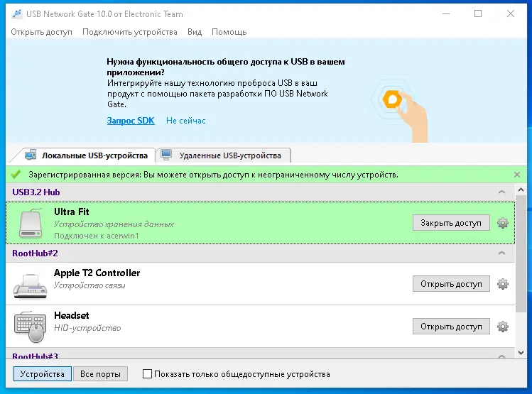Screen dimensions: 532x394
Task: Click the Устройство хранения данных description
Action: 114,224
